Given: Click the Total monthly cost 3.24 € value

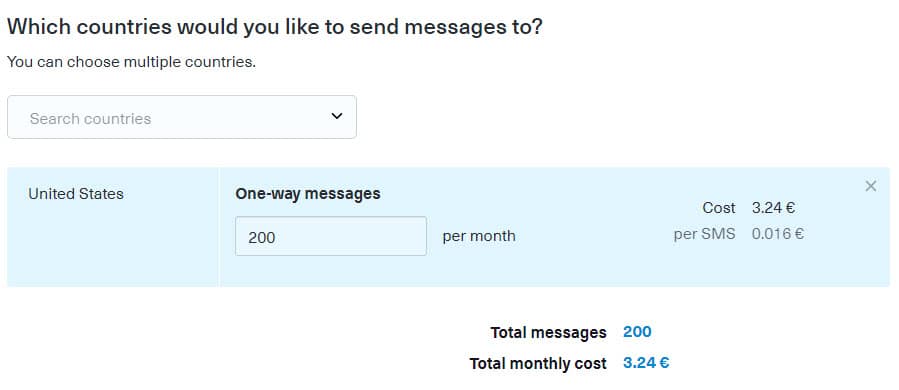Looking at the screenshot, I should 646,362.
